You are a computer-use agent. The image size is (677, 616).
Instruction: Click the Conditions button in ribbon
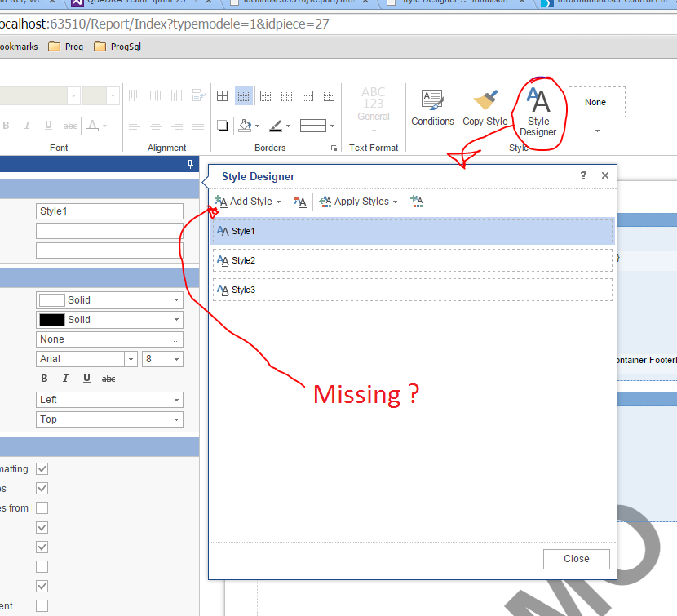432,108
